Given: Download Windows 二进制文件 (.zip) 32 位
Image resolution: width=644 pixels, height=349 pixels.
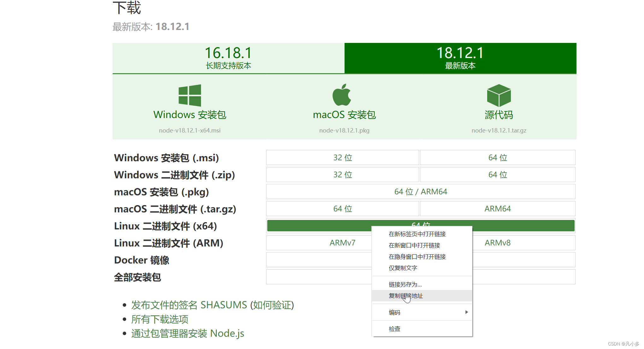Looking at the screenshot, I should [x=342, y=174].
